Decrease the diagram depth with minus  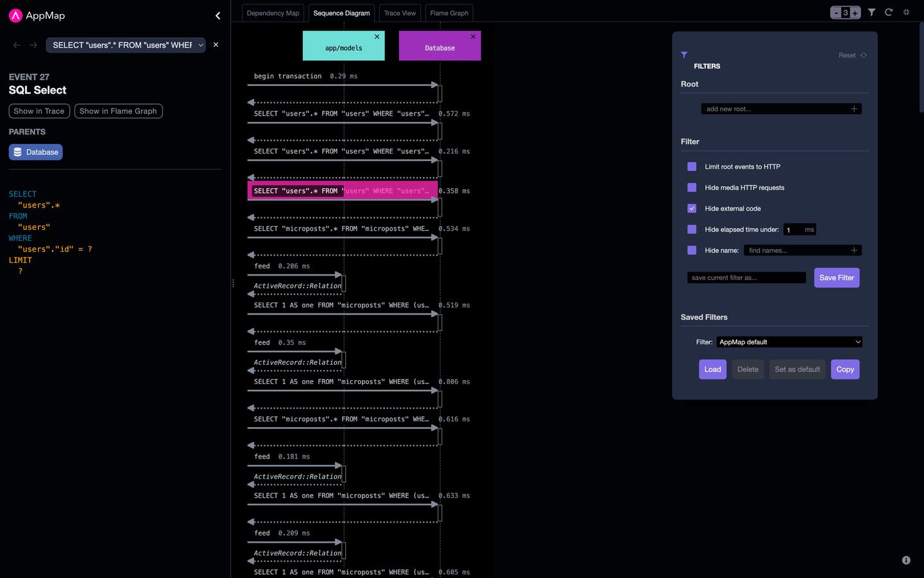(x=836, y=13)
